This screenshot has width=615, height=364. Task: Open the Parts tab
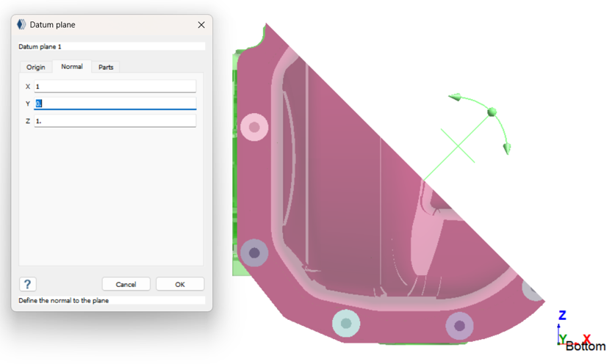tap(106, 67)
